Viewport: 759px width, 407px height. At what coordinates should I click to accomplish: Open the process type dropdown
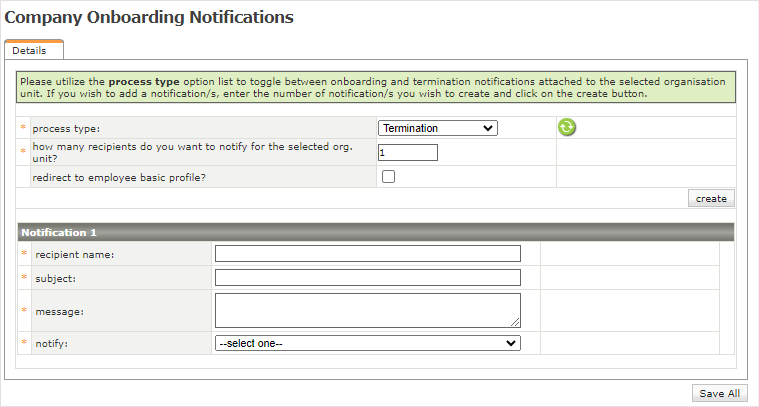[437, 128]
